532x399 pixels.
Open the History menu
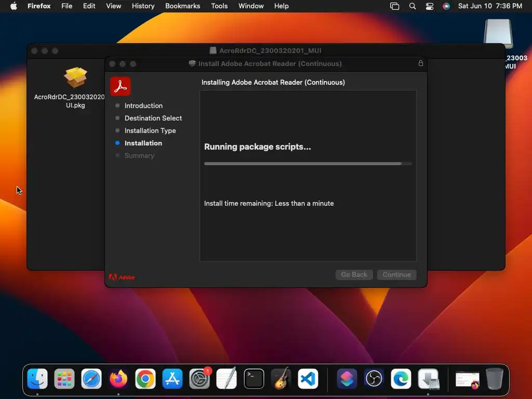(x=143, y=6)
